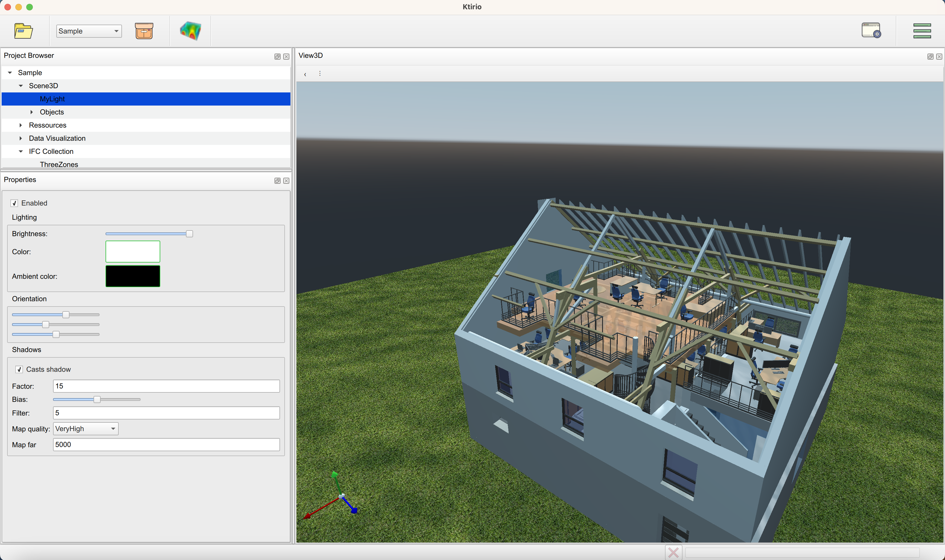Collapse the IFC Collection tree node
Viewport: 945px width, 560px height.
point(21,151)
